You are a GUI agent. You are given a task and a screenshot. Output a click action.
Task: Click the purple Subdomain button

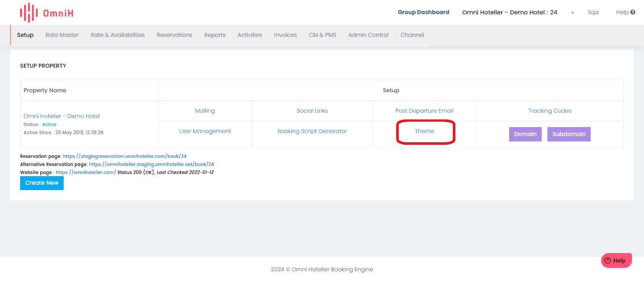click(x=569, y=134)
